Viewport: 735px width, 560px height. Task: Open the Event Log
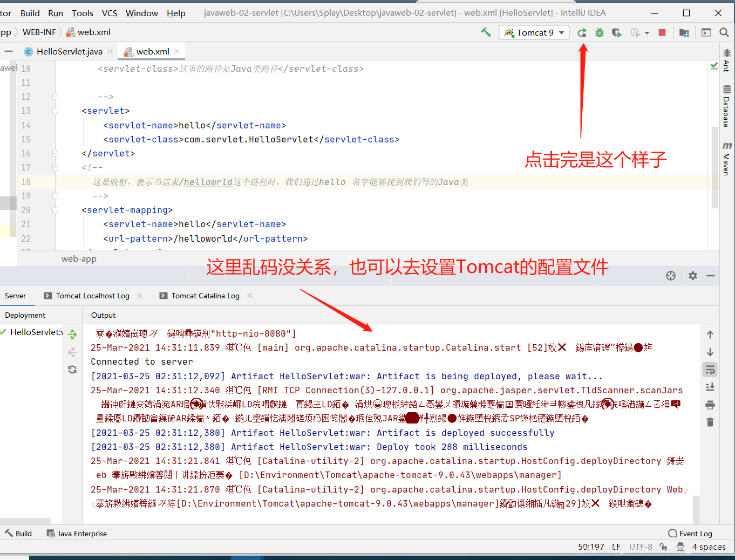(690, 534)
